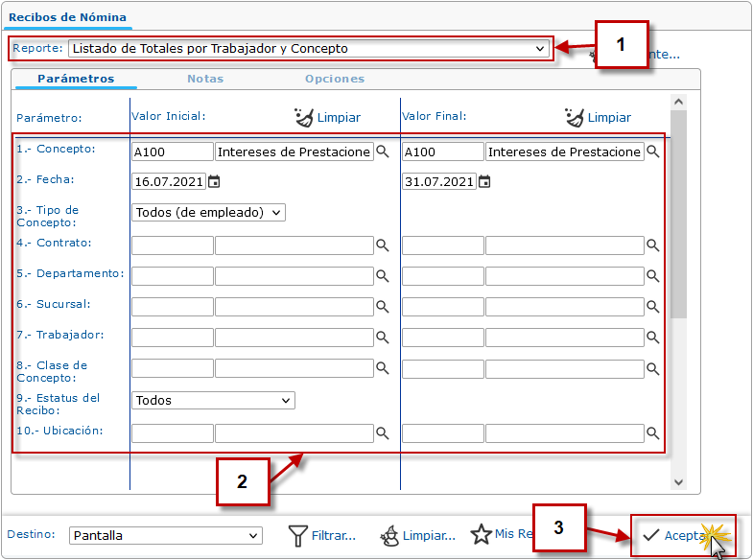Open calendar for initial Fecha
The height and width of the screenshot is (560, 753).
click(x=214, y=182)
